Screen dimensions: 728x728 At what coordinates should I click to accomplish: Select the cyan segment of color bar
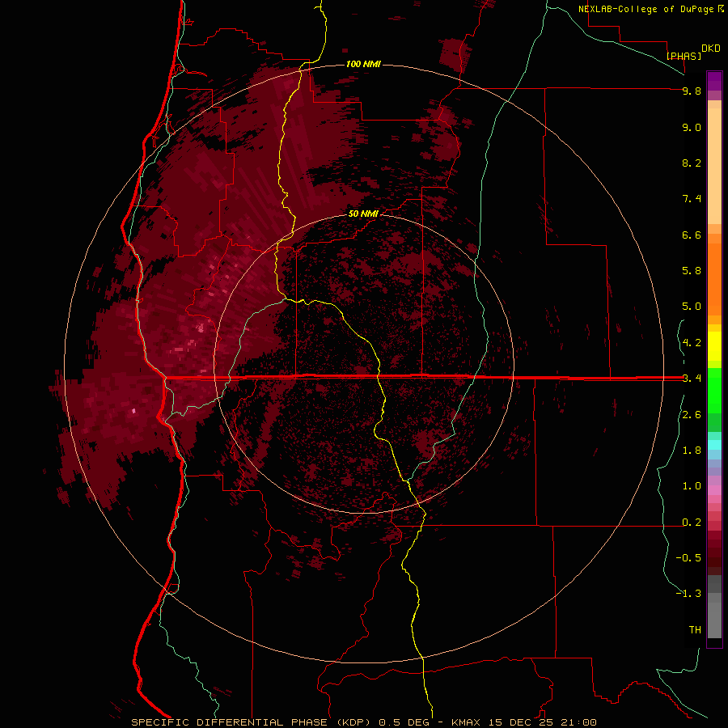pyautogui.click(x=714, y=444)
